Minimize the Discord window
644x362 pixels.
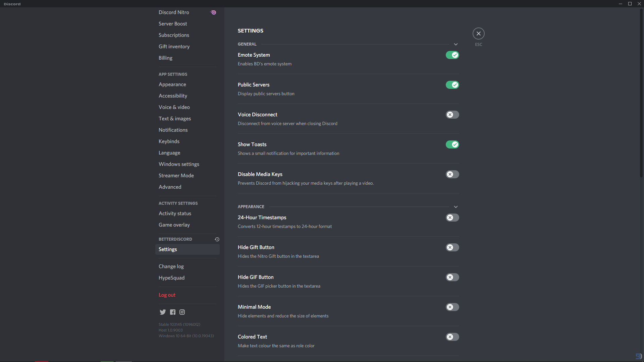point(620,4)
